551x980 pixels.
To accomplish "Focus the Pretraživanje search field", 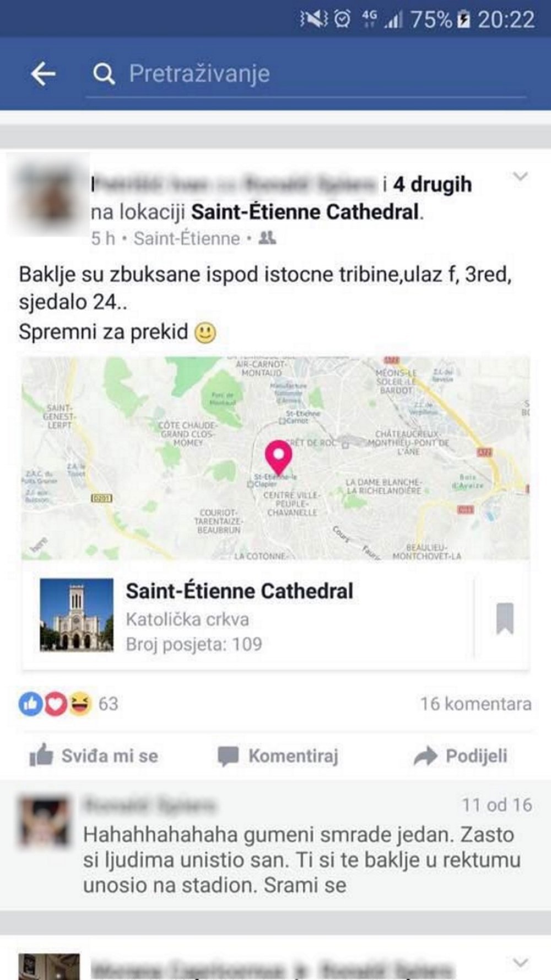I will 306,74.
